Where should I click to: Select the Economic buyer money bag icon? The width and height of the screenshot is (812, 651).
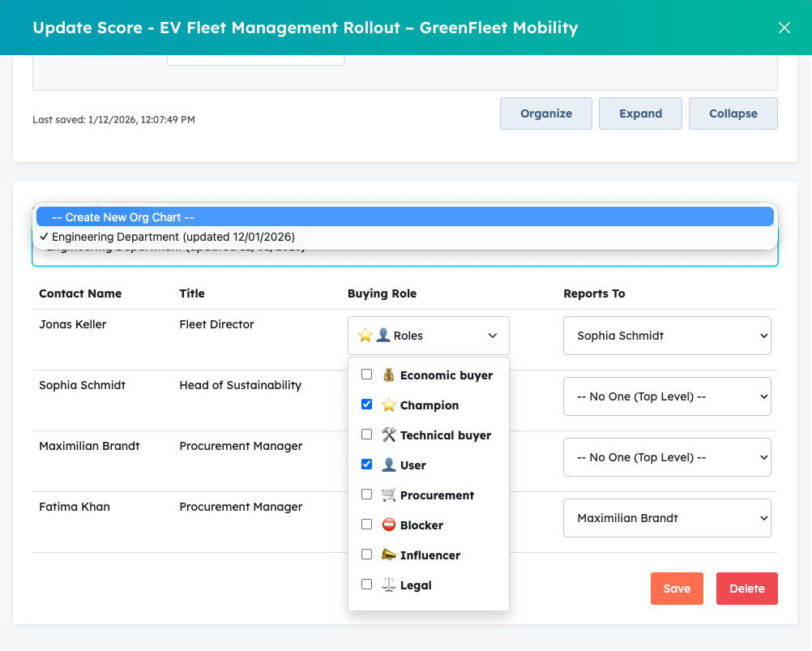coord(388,375)
